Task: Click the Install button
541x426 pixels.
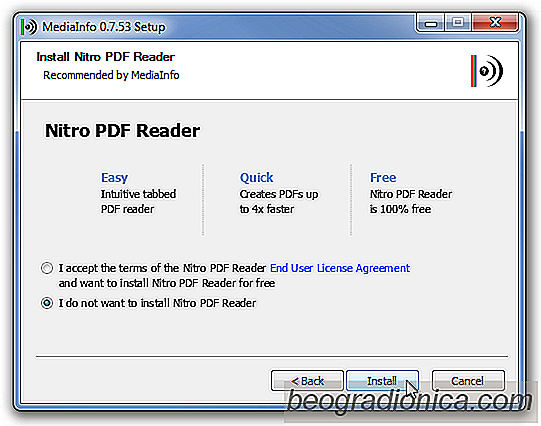Action: click(x=382, y=381)
